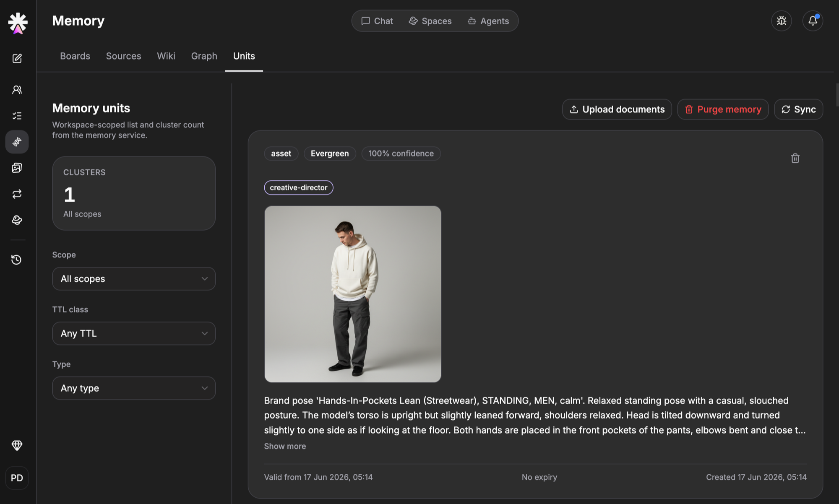Click Show more under the description
This screenshot has height=504, width=839.
pyautogui.click(x=285, y=446)
